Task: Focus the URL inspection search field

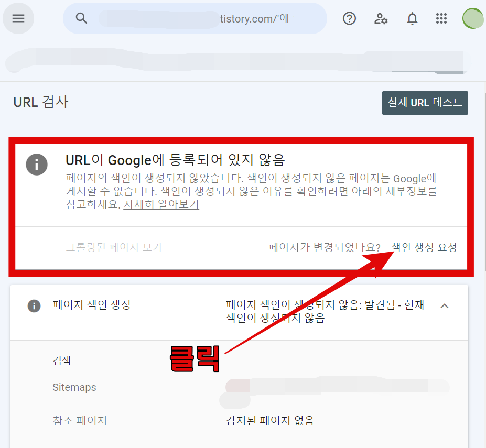Action: (x=195, y=18)
